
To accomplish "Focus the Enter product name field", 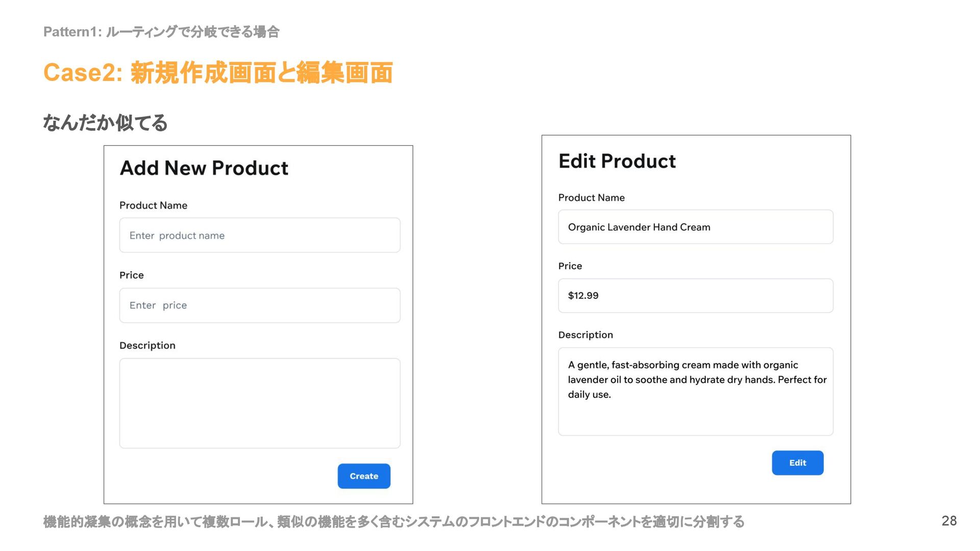I will [259, 235].
